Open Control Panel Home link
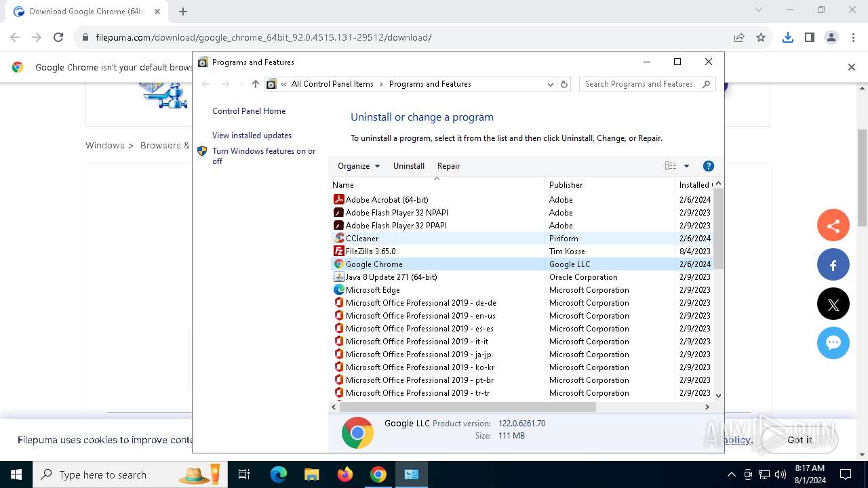The width and height of the screenshot is (868, 488). point(249,111)
